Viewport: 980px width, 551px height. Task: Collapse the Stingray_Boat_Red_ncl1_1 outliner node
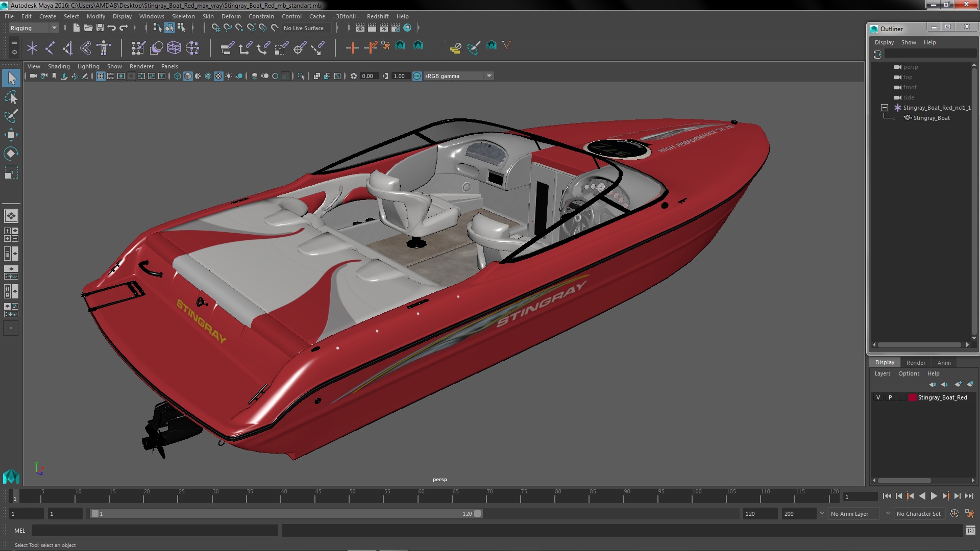click(884, 108)
